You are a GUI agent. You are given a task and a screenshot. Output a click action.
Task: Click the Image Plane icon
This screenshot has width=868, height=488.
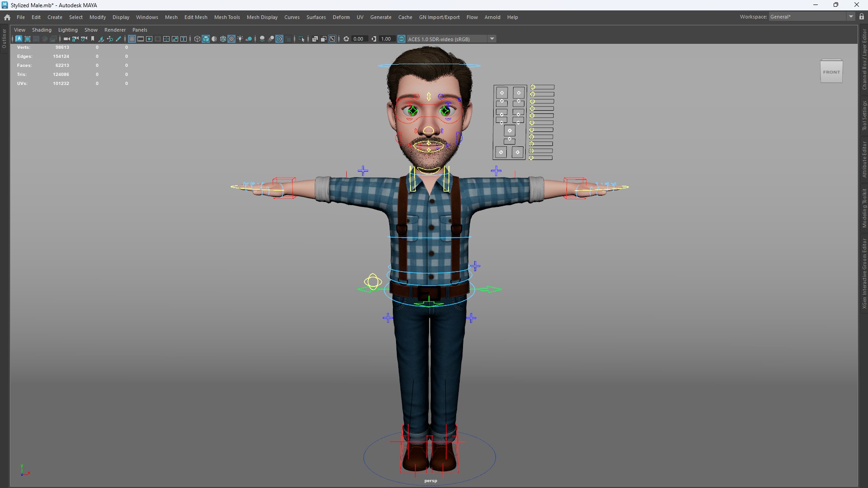[x=101, y=39]
